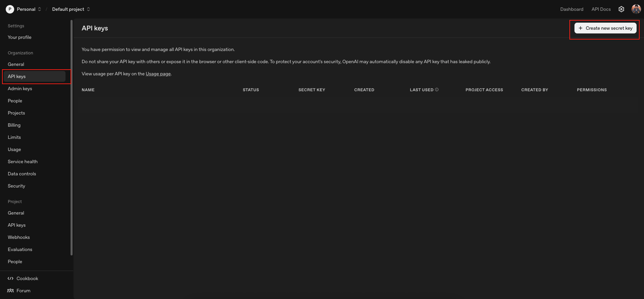Open the Forum link
Image resolution: width=644 pixels, height=299 pixels.
pos(23,291)
